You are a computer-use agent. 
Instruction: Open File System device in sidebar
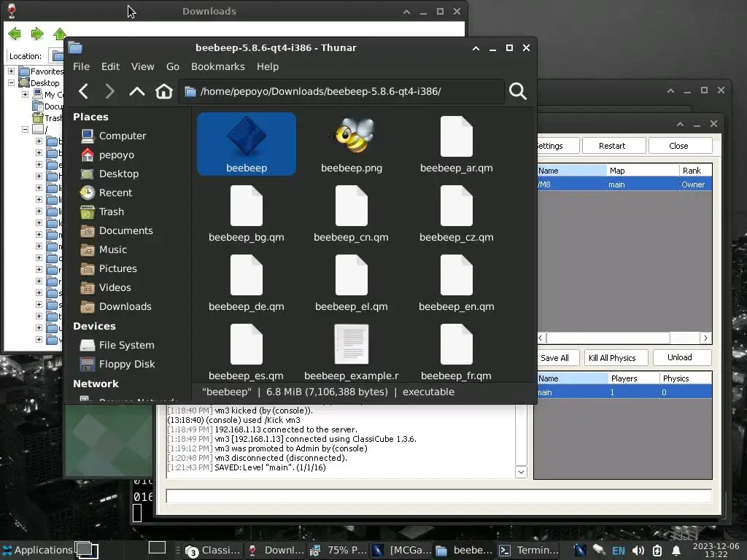pyautogui.click(x=117, y=345)
